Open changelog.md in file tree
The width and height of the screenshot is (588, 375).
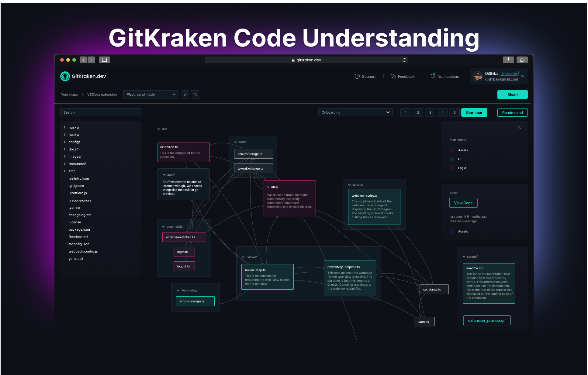pyautogui.click(x=80, y=215)
